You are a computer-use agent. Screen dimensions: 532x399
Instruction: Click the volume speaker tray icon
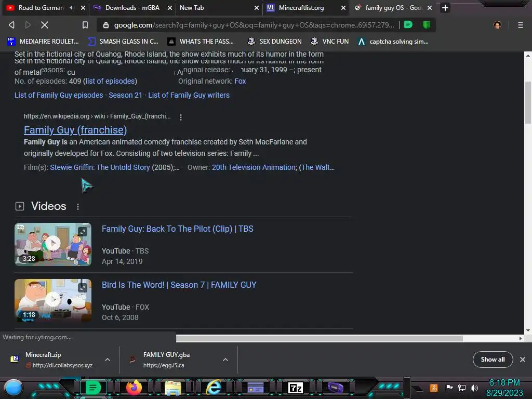pos(475,388)
